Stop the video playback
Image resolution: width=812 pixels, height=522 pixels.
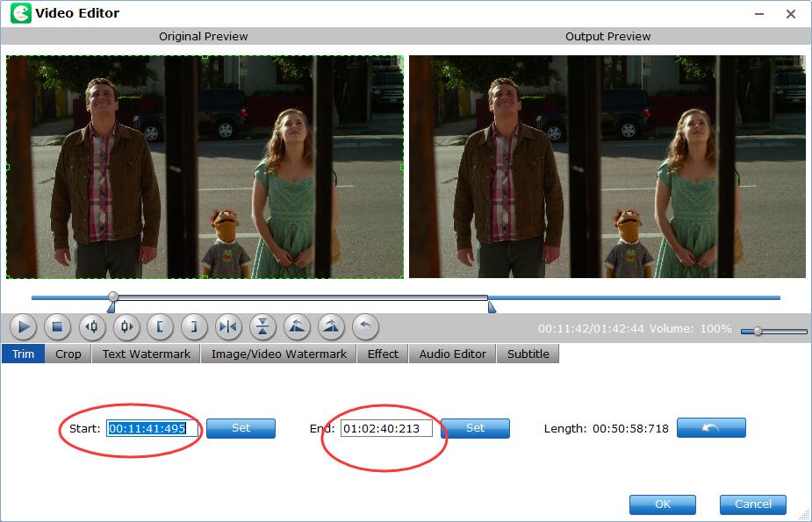pyautogui.click(x=57, y=327)
